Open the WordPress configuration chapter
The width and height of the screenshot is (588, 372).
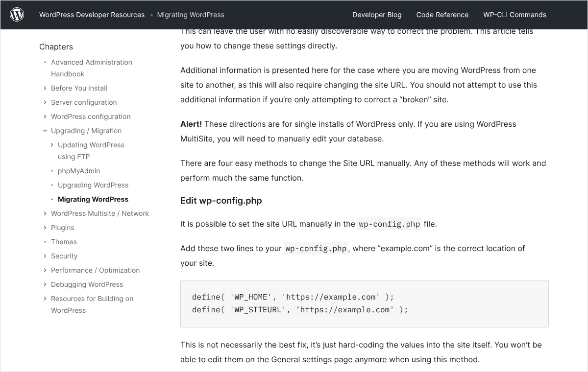91,116
